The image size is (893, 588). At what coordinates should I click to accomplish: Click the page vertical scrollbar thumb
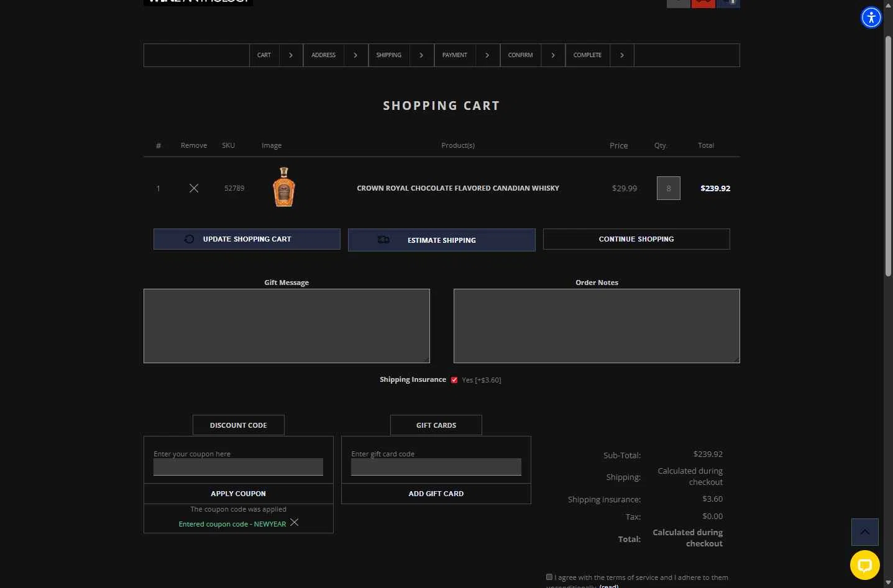pos(888,156)
